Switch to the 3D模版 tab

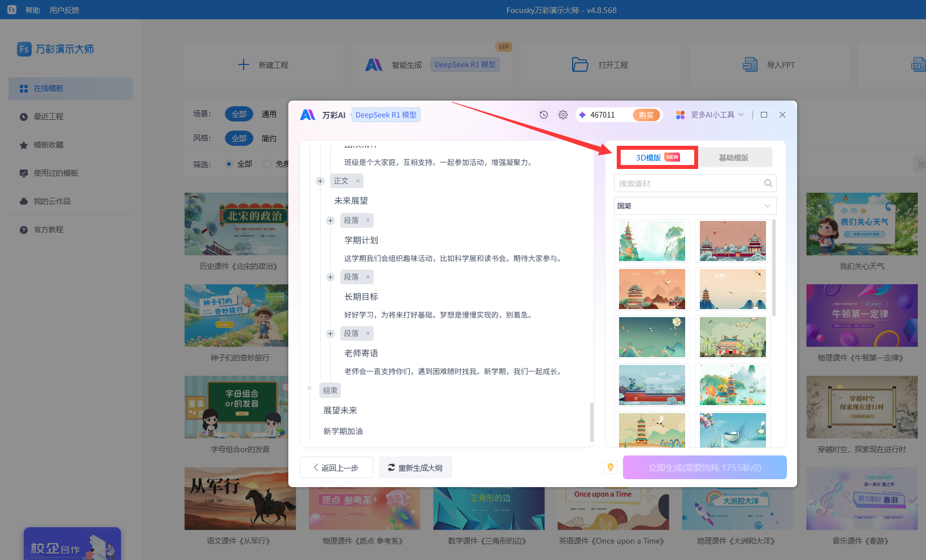point(658,158)
